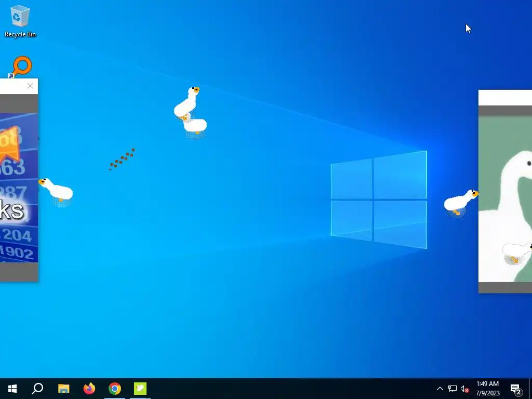Screen dimensions: 532x399
Task: Open taskbar Search magnifier
Action: 37,389
